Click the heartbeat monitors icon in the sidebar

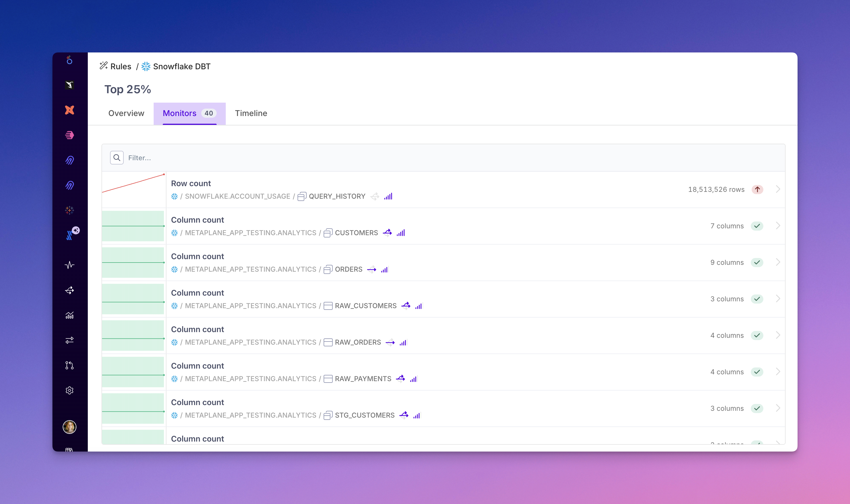(x=69, y=265)
